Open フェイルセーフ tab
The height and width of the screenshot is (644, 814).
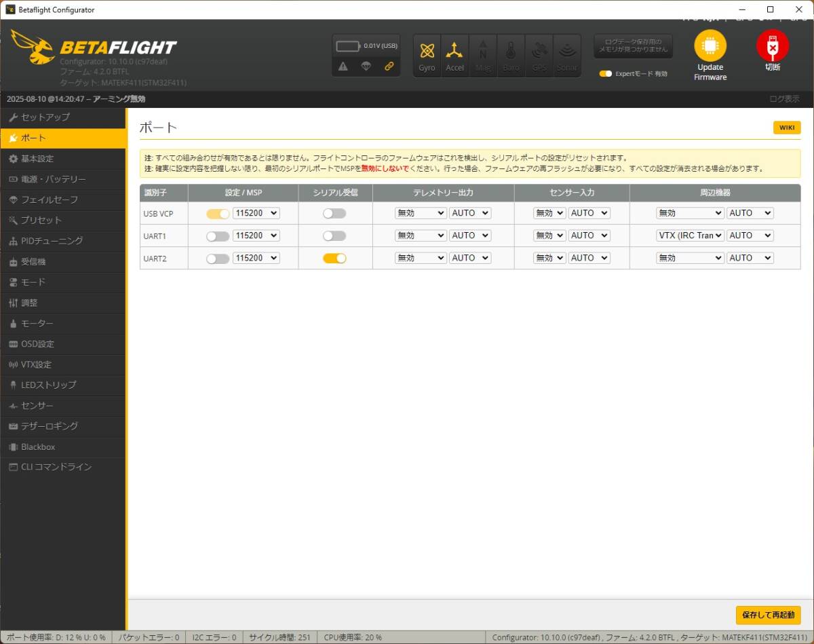63,200
